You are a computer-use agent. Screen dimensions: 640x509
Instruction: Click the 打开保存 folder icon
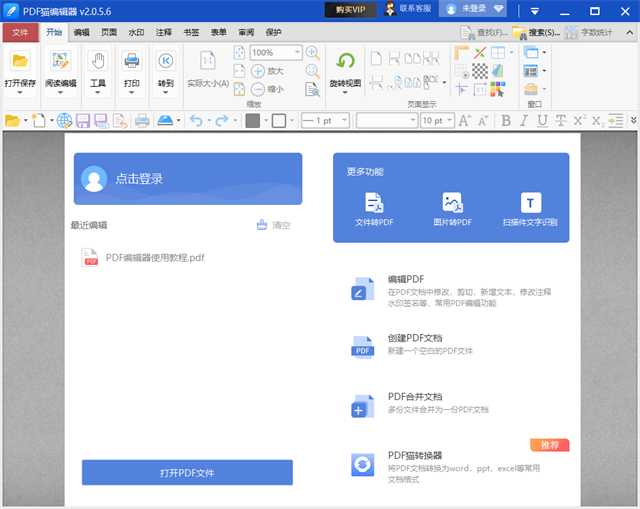(20, 61)
